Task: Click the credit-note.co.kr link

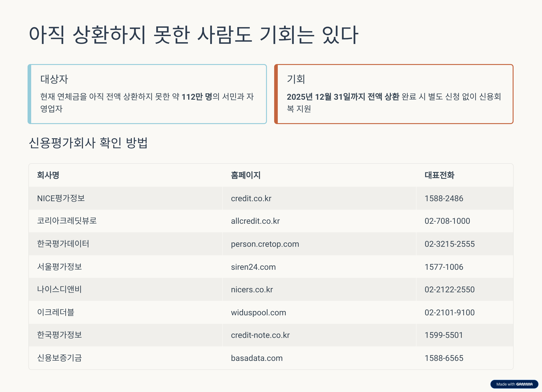Action: 260,335
